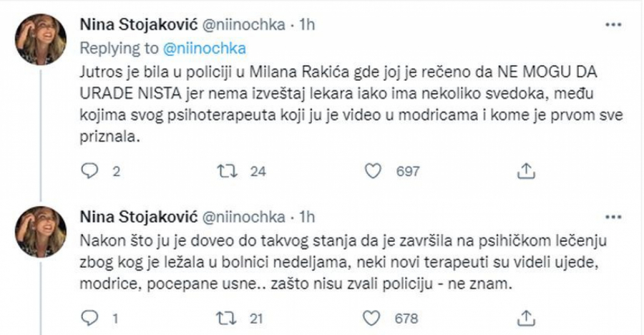Open Nina Stojaković's profile from first tweet name
The width and height of the screenshot is (644, 335).
131,24
